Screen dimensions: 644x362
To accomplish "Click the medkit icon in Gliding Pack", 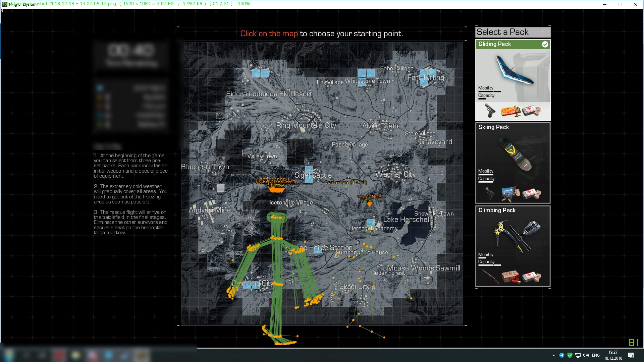I will 531,111.
